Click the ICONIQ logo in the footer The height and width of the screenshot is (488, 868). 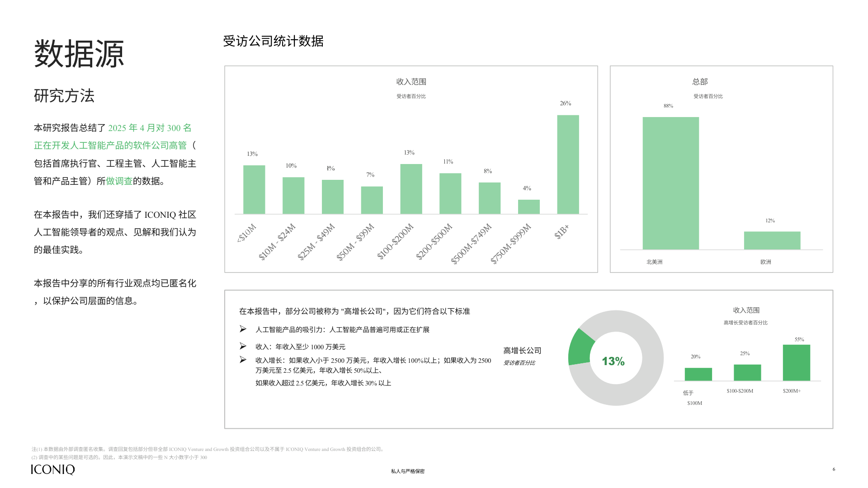(53, 469)
